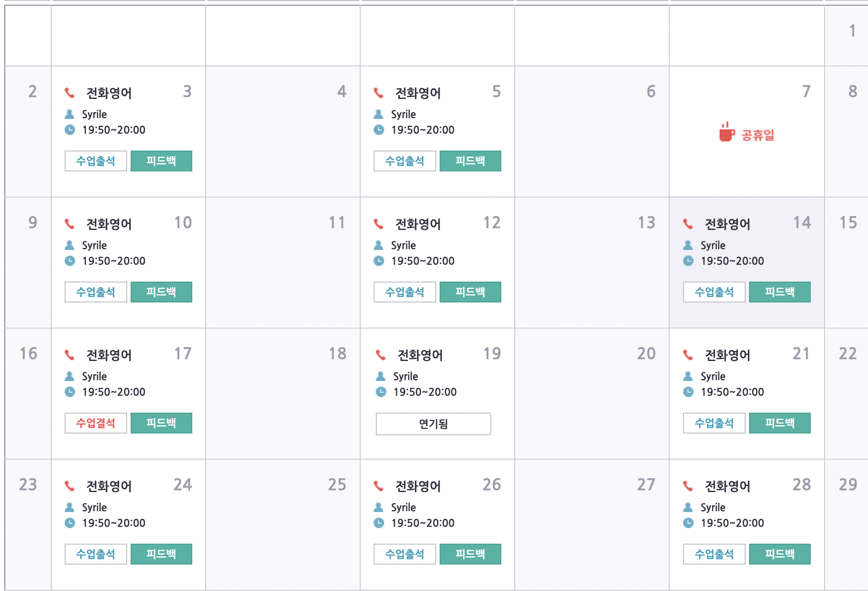Select the 전화영어 title on day 21
Viewport: 868px width, 591px height.
click(727, 355)
